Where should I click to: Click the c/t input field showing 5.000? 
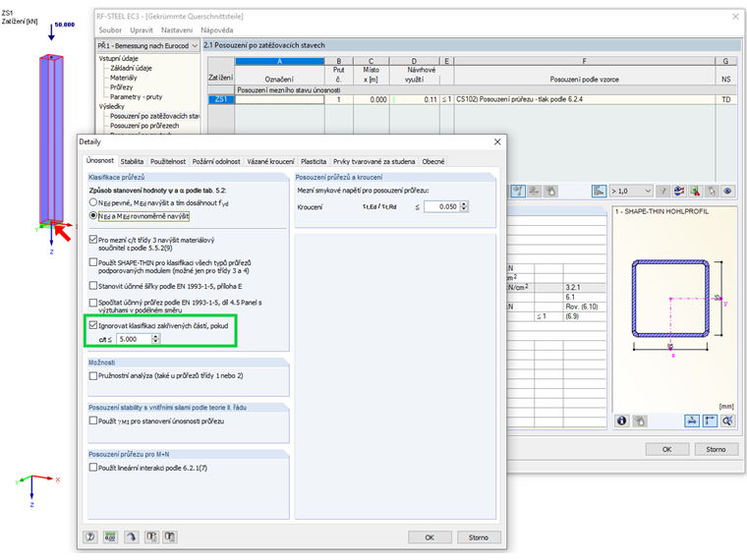pyautogui.click(x=134, y=339)
